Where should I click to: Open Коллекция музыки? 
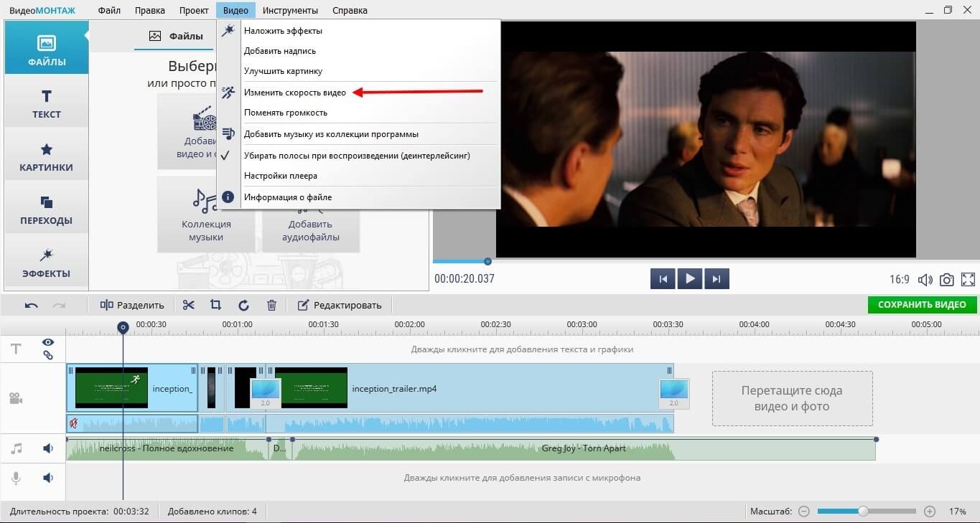[x=206, y=215]
